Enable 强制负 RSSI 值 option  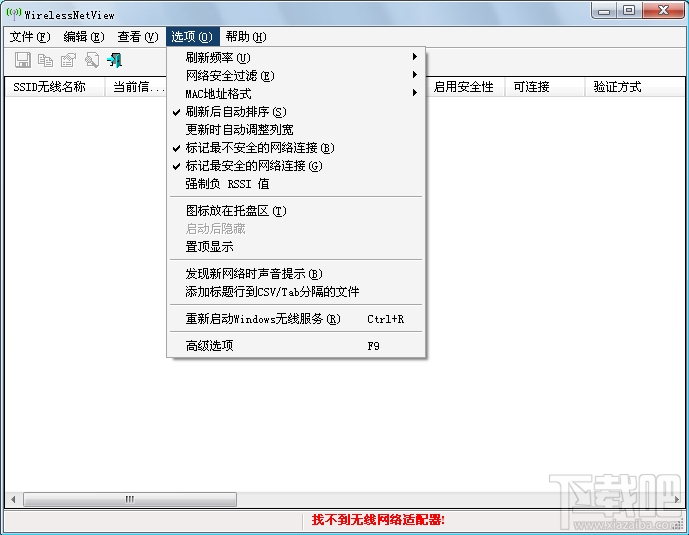296,184
